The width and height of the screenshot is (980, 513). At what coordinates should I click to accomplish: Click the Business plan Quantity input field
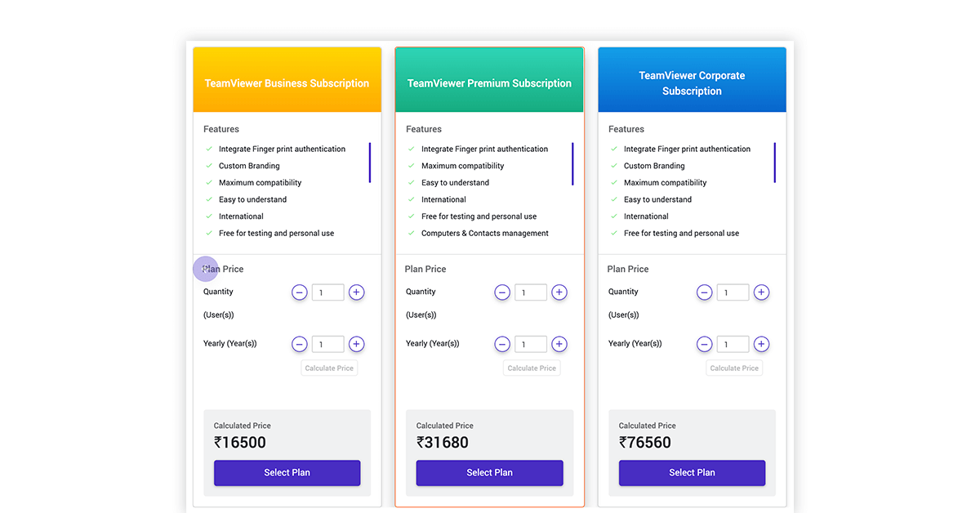click(x=328, y=292)
